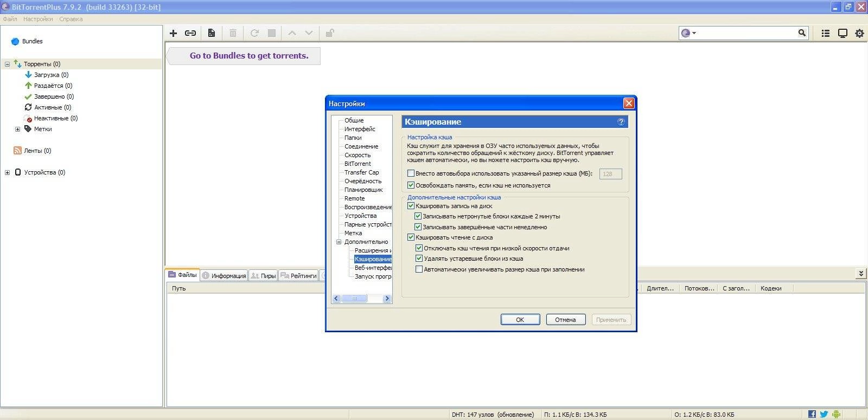Click the Move up queue arrow icon
The height and width of the screenshot is (420, 868).
click(292, 33)
